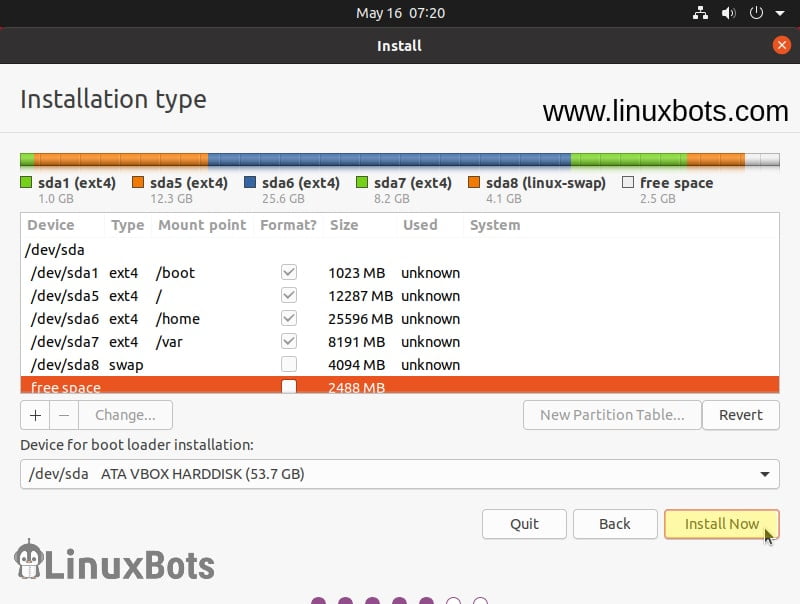The image size is (800, 604).
Task: Click the + button to add a partition
Action: (x=34, y=415)
